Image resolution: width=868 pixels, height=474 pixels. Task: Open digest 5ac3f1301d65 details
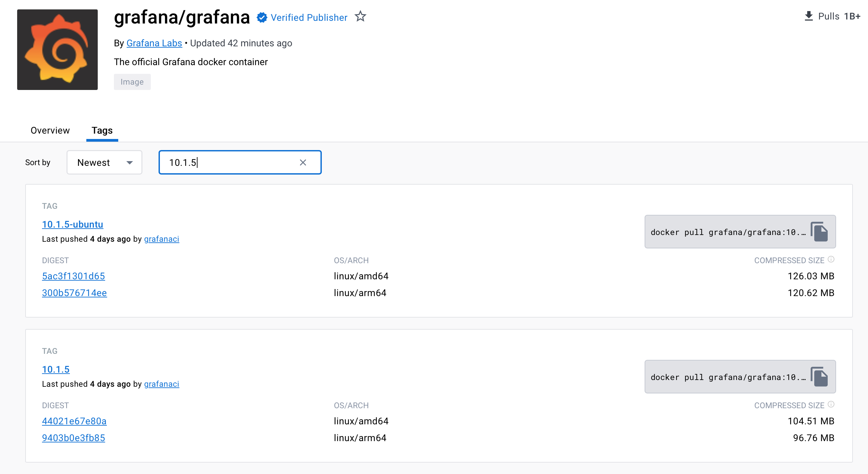pos(74,276)
